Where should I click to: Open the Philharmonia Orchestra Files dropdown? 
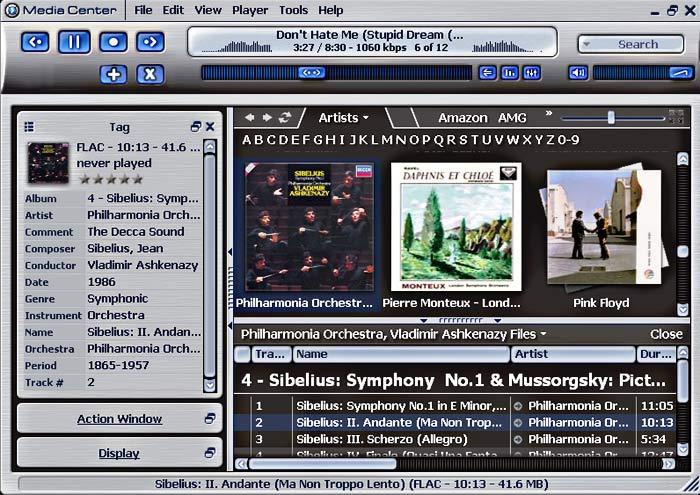(393, 334)
